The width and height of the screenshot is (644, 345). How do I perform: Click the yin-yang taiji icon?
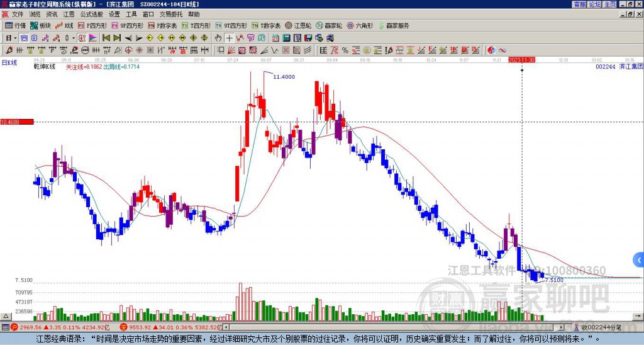click(491, 50)
